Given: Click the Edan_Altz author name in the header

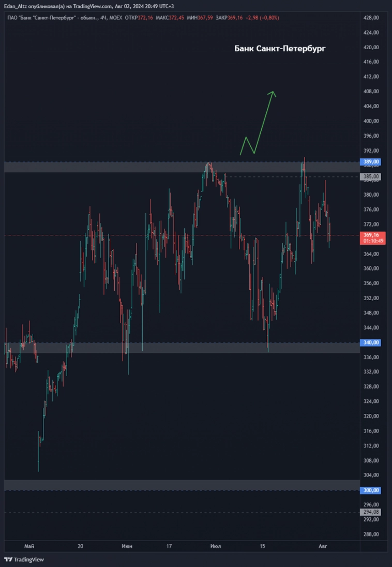Looking at the screenshot, I should point(16,6).
